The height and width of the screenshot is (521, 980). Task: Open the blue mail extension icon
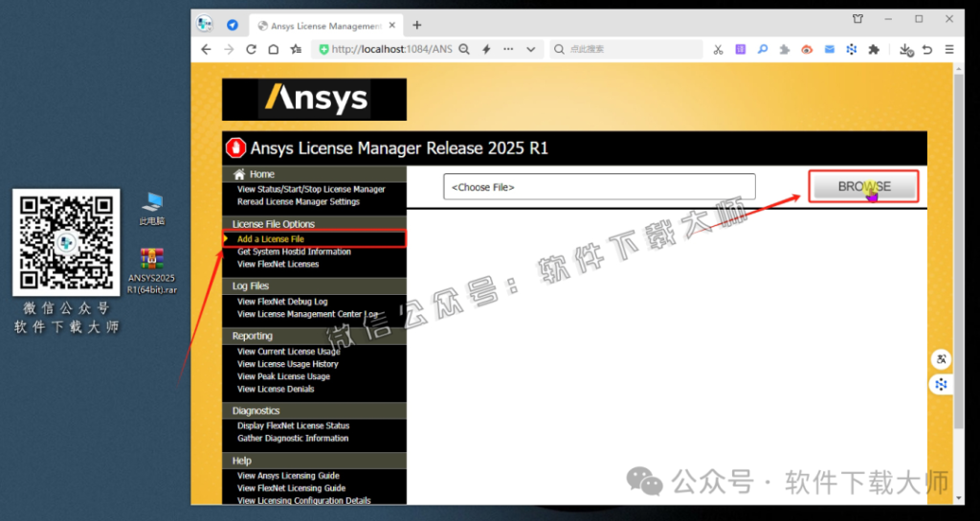click(x=830, y=50)
